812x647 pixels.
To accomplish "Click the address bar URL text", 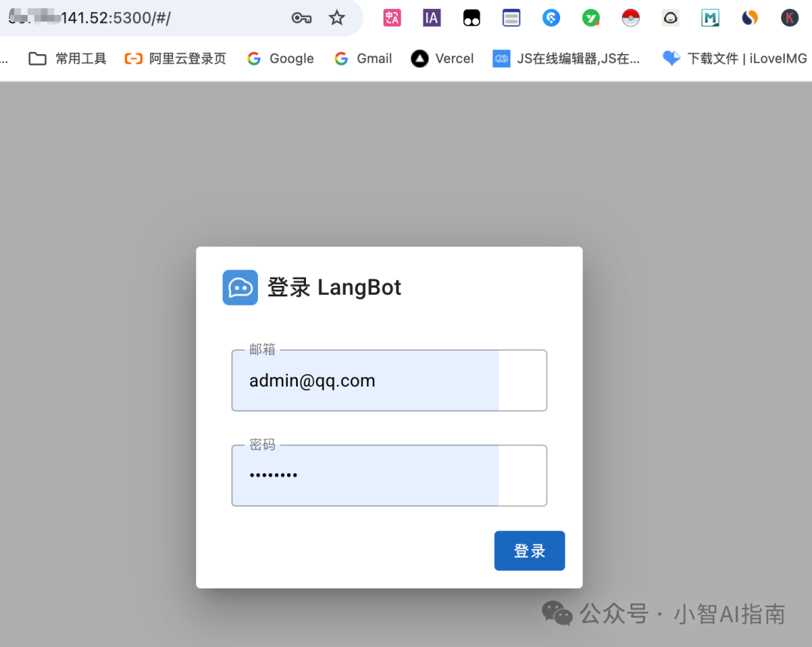I will pyautogui.click(x=89, y=18).
